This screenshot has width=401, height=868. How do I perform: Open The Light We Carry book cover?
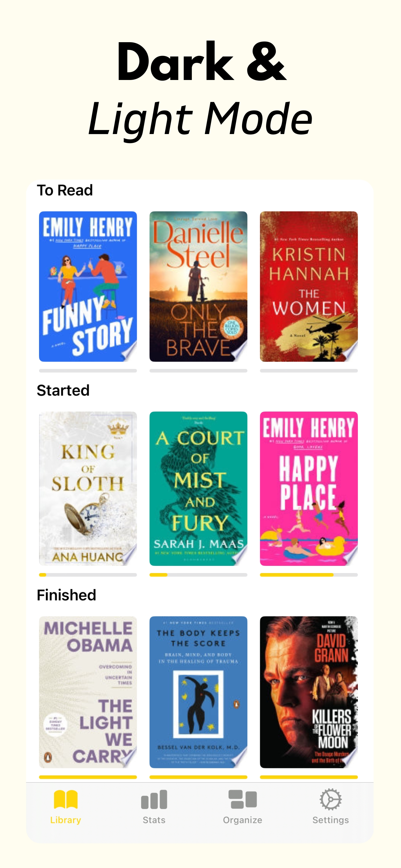click(x=88, y=692)
